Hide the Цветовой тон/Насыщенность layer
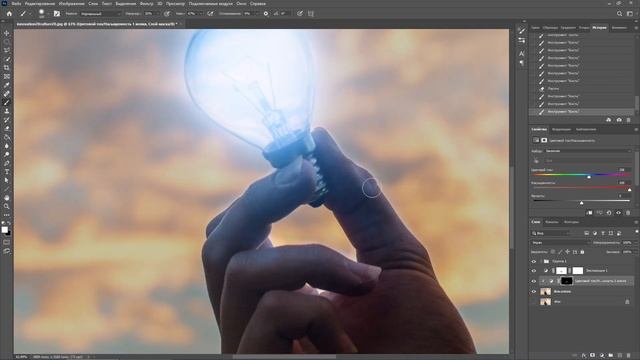Viewport: 640px width, 360px height. pyautogui.click(x=534, y=281)
